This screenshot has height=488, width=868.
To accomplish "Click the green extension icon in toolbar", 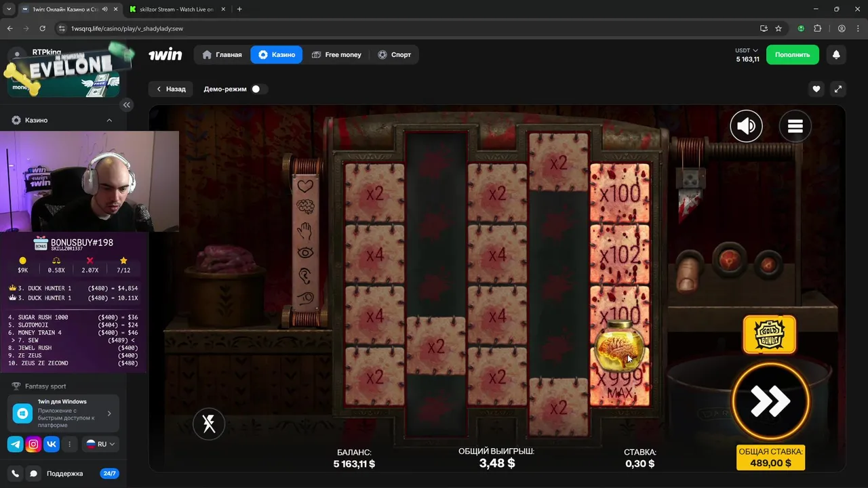I will point(801,28).
